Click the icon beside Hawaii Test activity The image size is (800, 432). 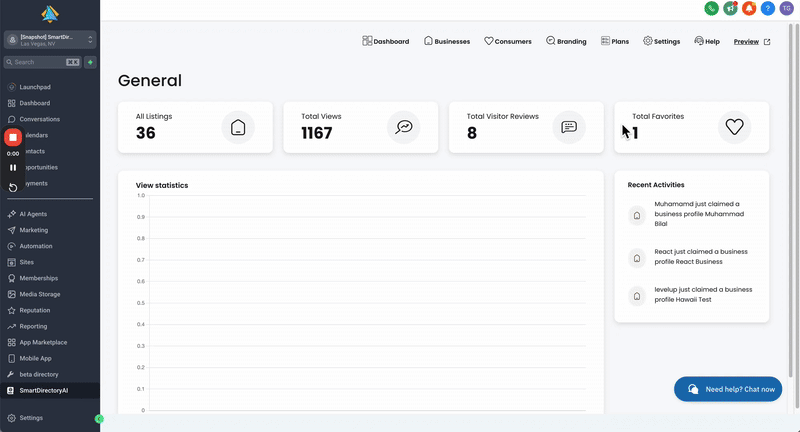coord(637,296)
